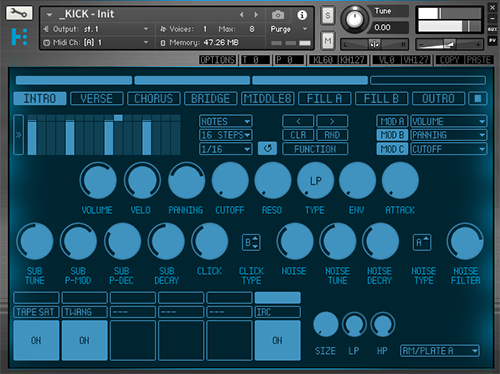
Task: Shift pattern right with > button
Action: [332, 121]
